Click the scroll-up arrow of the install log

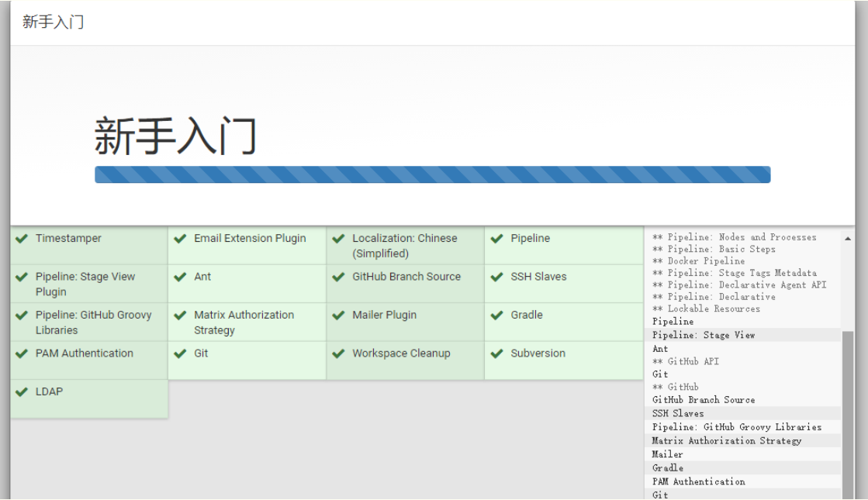(848, 239)
